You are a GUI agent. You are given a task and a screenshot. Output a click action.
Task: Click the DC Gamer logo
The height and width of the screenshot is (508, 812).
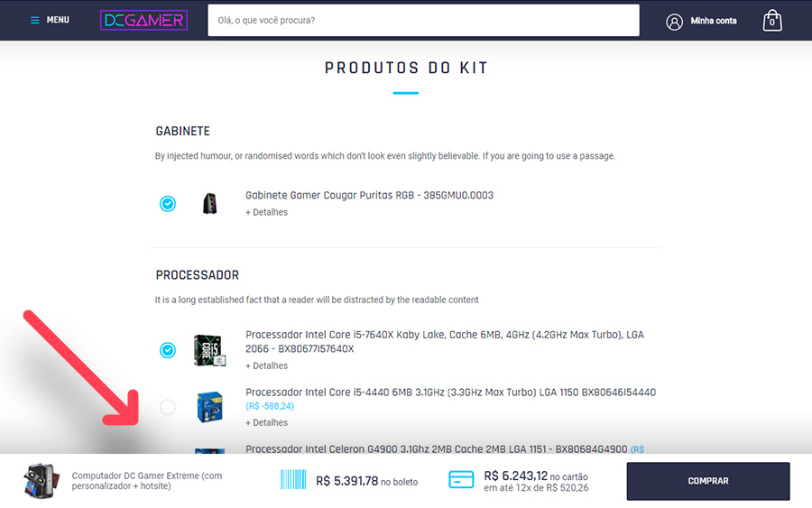tap(143, 20)
